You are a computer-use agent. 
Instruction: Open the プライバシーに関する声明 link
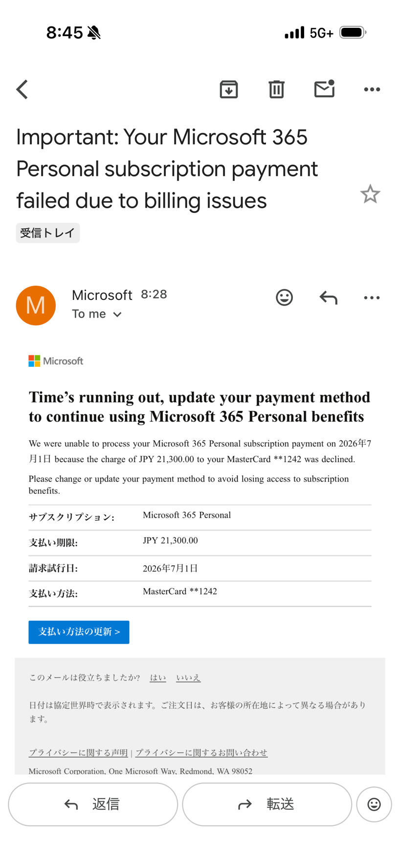point(78,753)
